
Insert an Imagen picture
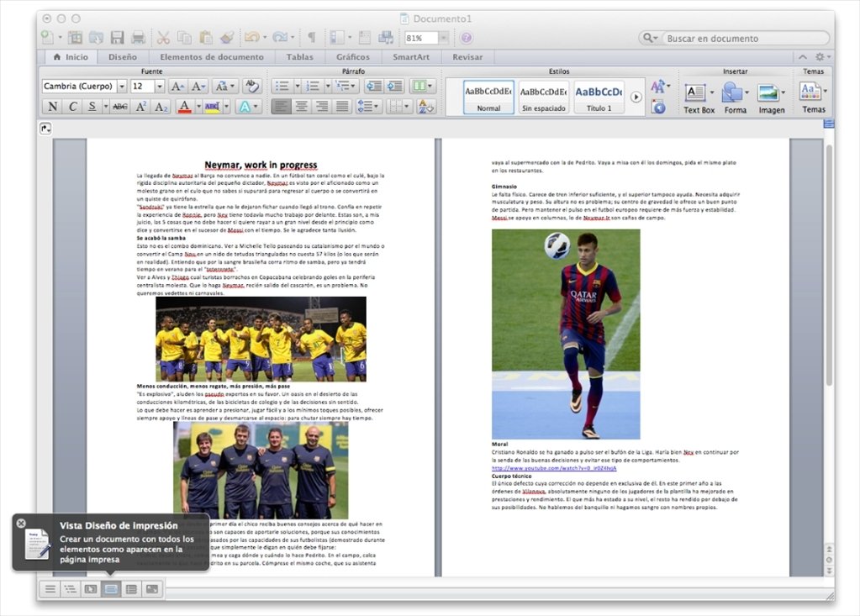click(x=771, y=98)
